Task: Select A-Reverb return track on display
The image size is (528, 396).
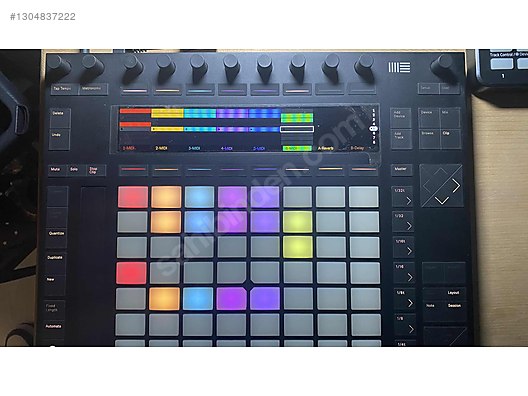Action: click(326, 148)
